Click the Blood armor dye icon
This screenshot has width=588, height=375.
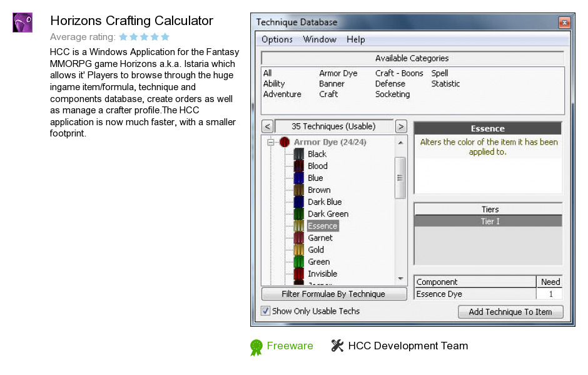click(x=298, y=166)
